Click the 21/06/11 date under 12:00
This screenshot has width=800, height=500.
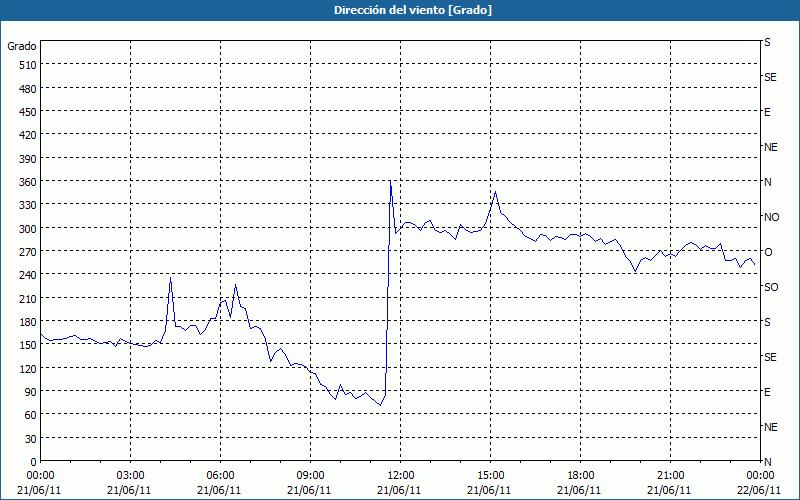[x=399, y=490]
